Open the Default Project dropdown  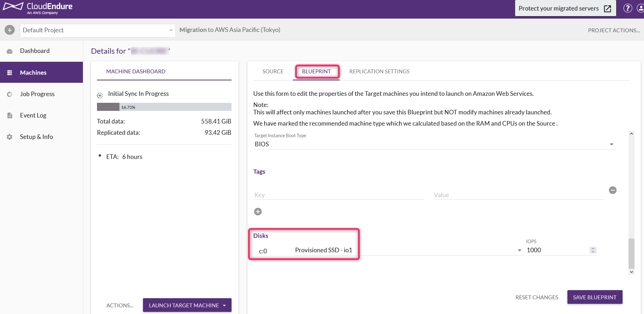(98, 31)
